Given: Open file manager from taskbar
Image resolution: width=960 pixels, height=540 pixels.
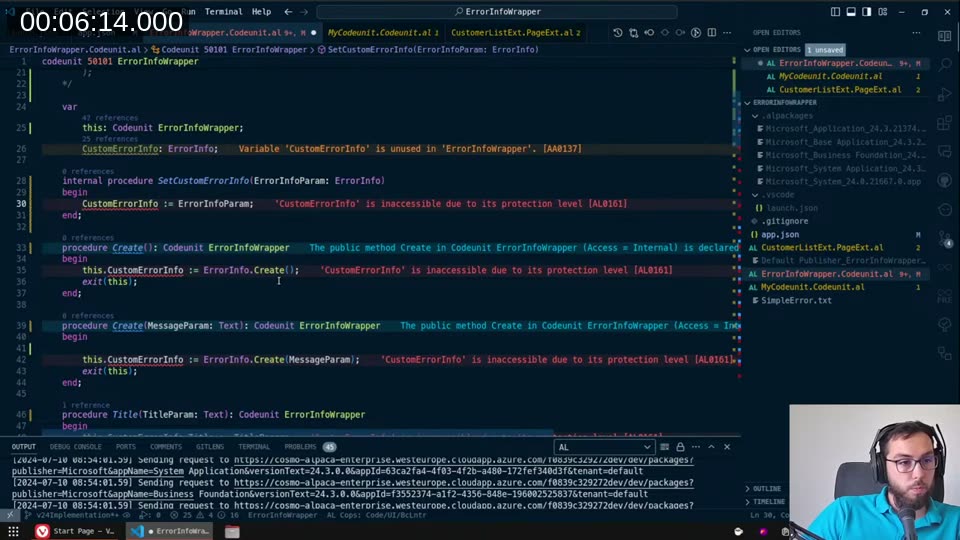Looking at the screenshot, I should [x=232, y=531].
